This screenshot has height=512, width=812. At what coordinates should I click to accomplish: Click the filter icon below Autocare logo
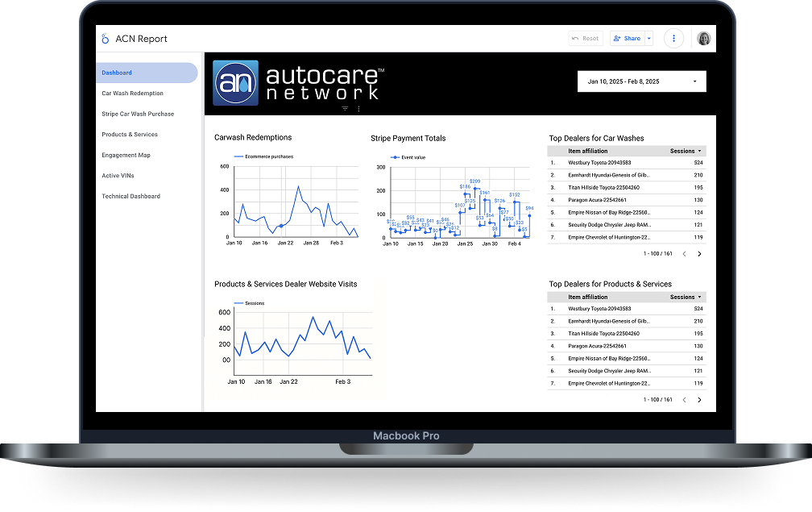[345, 108]
